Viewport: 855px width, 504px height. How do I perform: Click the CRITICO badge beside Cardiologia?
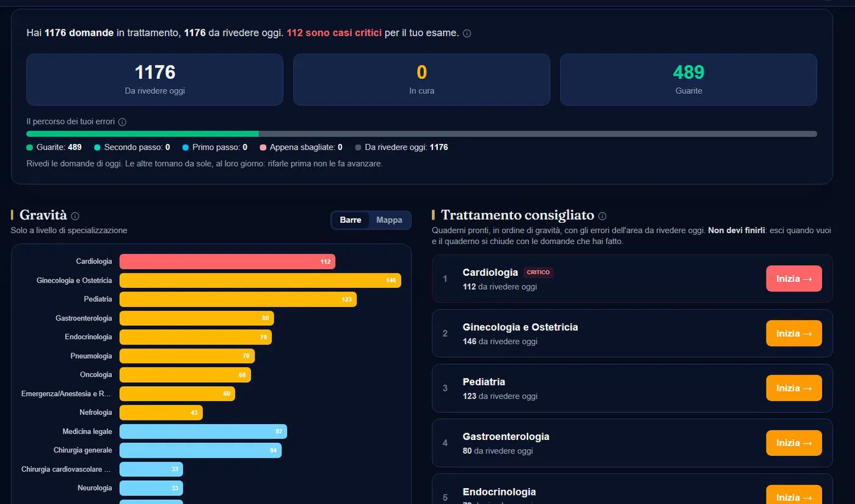[538, 273]
